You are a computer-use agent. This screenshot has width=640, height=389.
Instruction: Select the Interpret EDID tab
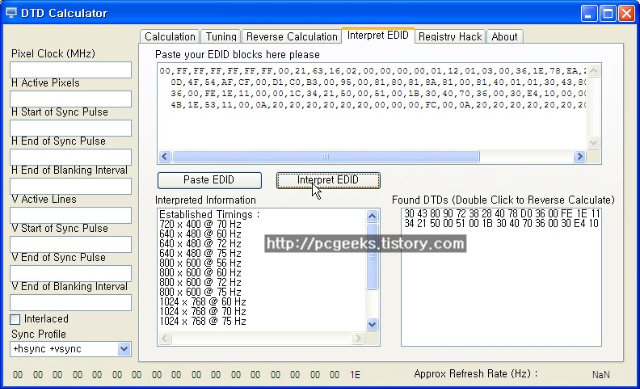click(x=378, y=35)
